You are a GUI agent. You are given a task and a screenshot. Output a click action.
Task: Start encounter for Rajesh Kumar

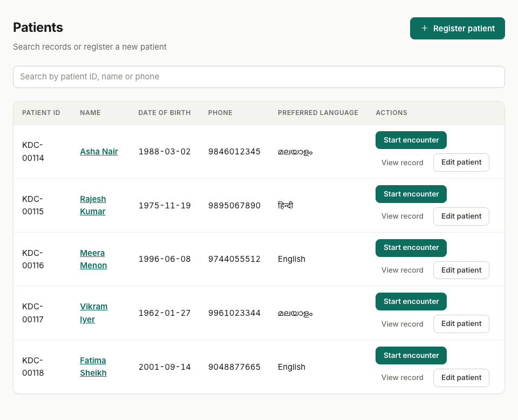click(411, 194)
